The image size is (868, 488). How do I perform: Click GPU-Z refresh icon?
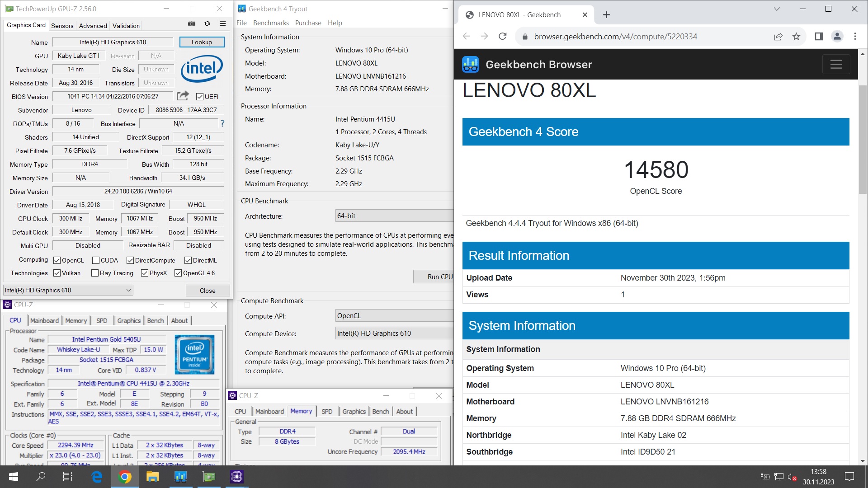point(207,23)
